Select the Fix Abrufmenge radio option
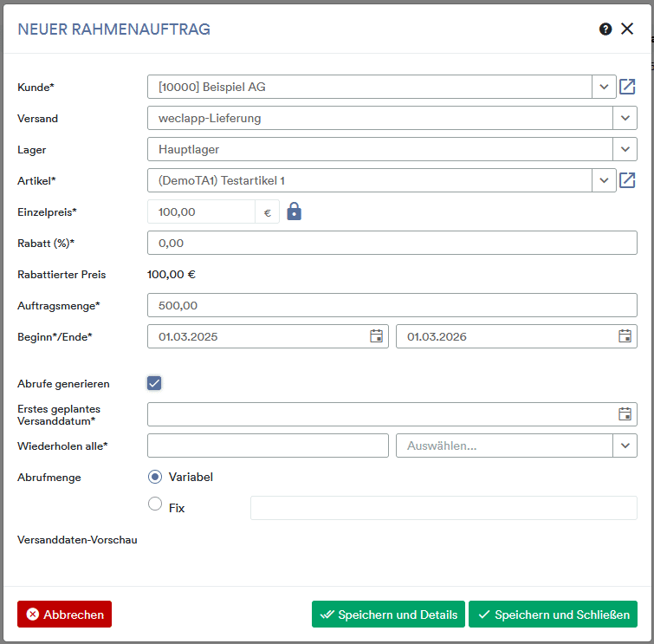Viewport: 654px width, 644px height. [x=155, y=504]
